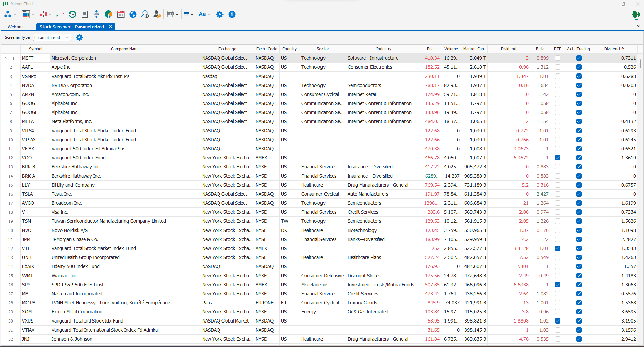Open the workspace layout dropdown arrow

pyautogui.click(x=33, y=15)
